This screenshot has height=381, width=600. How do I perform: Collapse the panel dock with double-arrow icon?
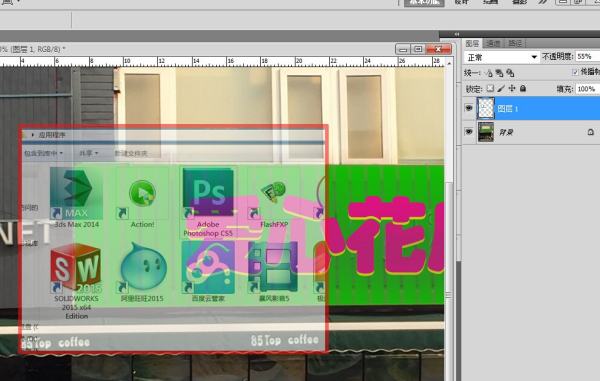point(457,34)
